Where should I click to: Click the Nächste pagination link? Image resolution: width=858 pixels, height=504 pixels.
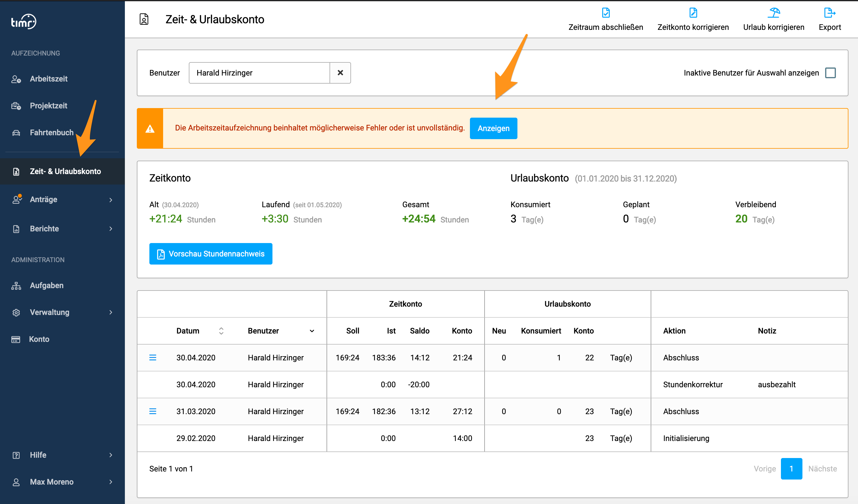(x=822, y=468)
